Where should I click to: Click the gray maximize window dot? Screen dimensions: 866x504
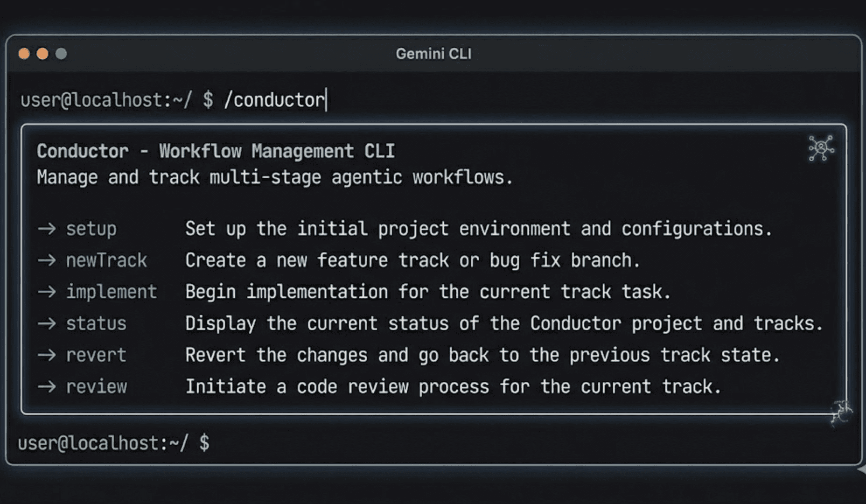point(61,54)
